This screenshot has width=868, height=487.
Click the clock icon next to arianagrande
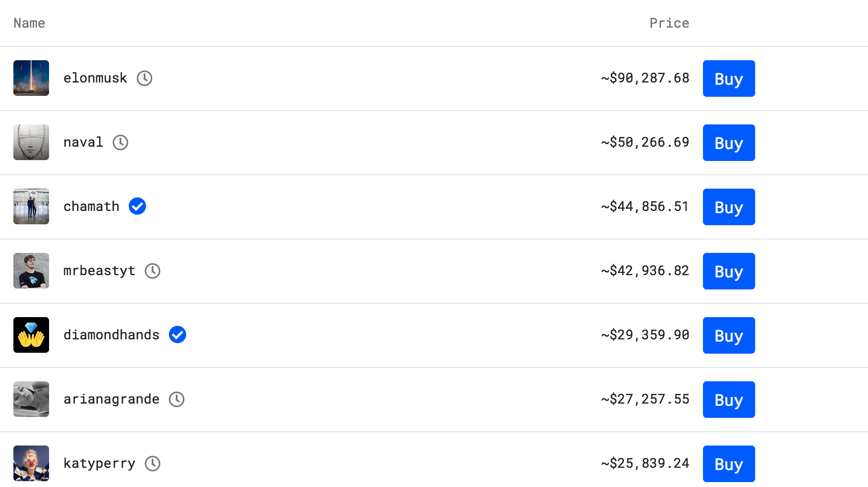pos(177,399)
